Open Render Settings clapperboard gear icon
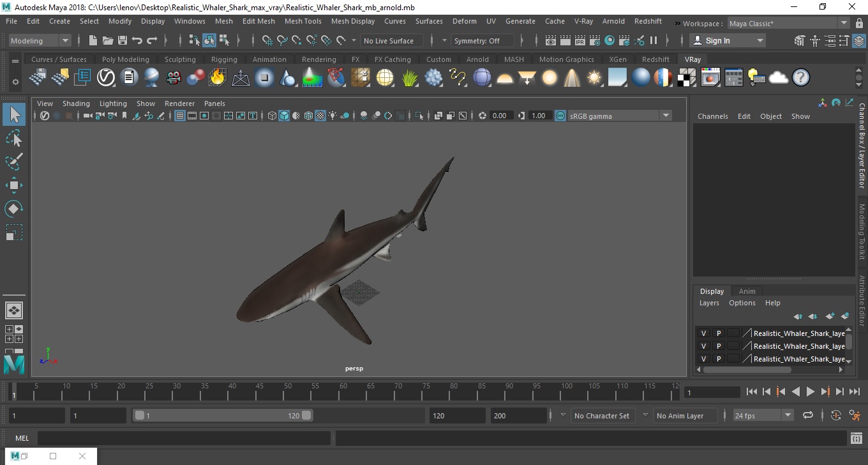 (594, 40)
